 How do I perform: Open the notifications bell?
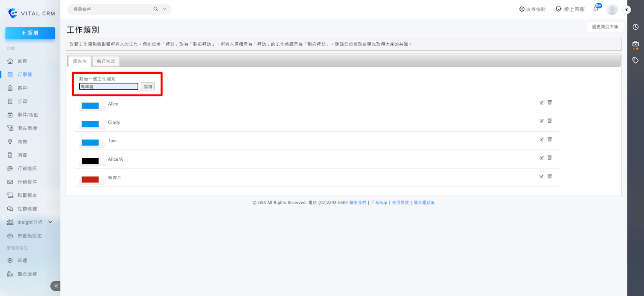[x=596, y=9]
